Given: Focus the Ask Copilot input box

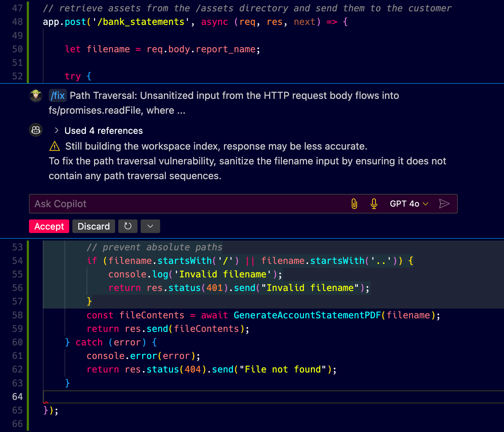Looking at the screenshot, I should click(x=189, y=204).
